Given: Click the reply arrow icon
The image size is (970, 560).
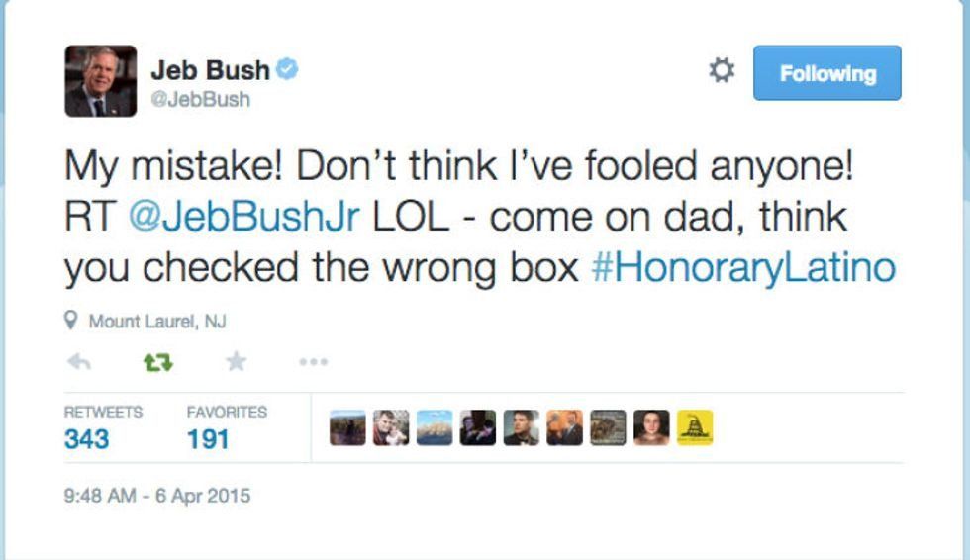Looking at the screenshot, I should pos(78,363).
